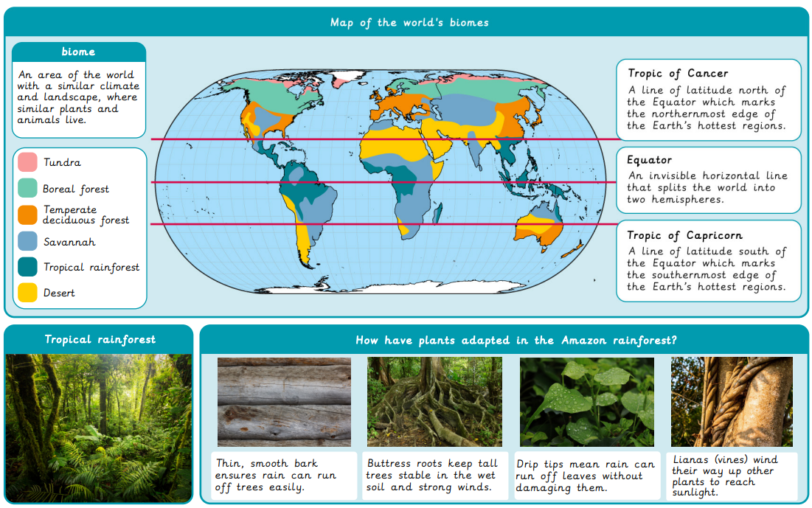Image resolution: width=812 pixels, height=508 pixels.
Task: Click the lianas vines photo
Action: click(732, 402)
